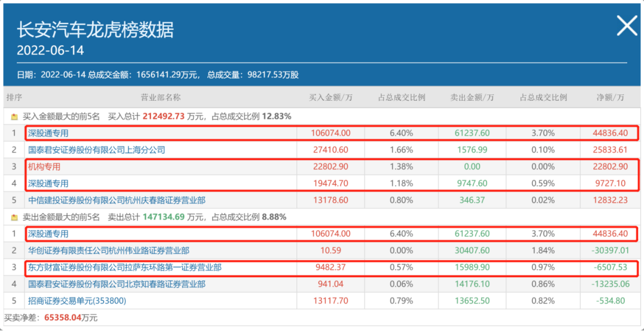Click 总成交金额 1656141.29万元 summary text

144,75
